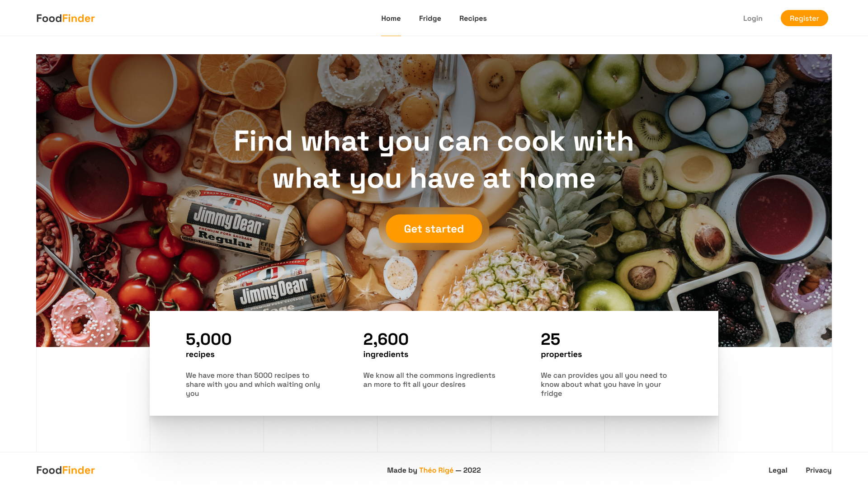Click the hero headline text

(434, 160)
